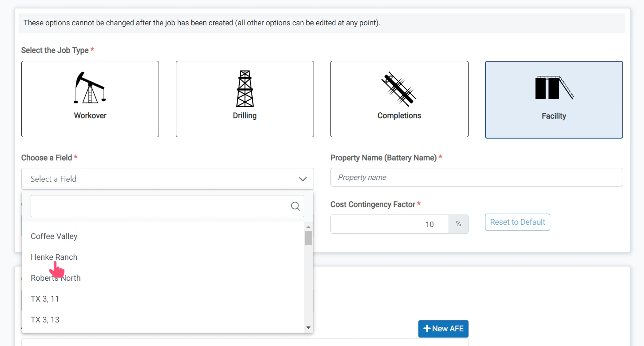Click the field list scrollbar up arrow
The height and width of the screenshot is (346, 644).
[309, 227]
